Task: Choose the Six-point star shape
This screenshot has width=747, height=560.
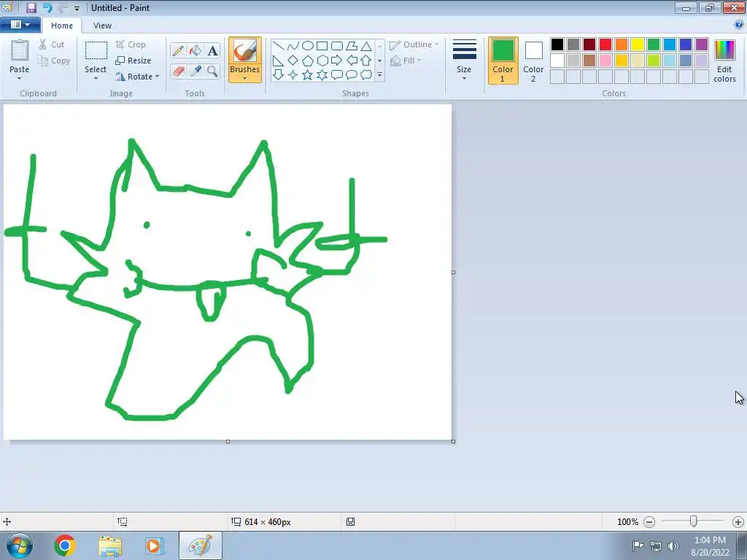Action: pyautogui.click(x=322, y=75)
